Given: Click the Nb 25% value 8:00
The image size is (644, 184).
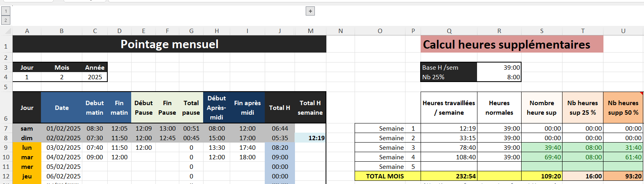Looking at the screenshot, I should (499, 77).
